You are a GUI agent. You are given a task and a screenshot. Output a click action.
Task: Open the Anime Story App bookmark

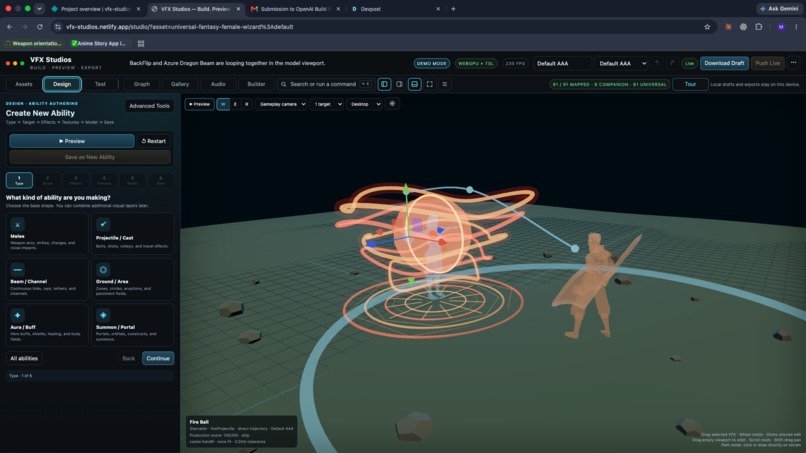point(98,44)
